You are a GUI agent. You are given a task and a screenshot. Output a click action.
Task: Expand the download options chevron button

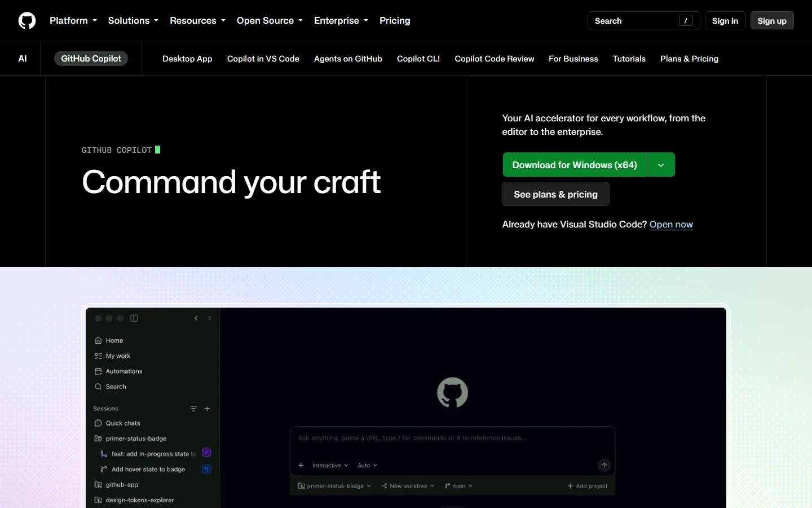click(661, 165)
